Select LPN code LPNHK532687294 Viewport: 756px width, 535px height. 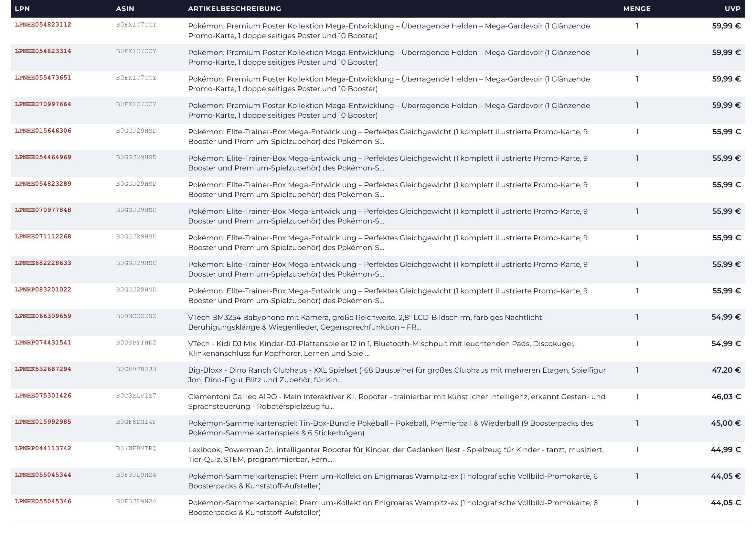click(43, 369)
